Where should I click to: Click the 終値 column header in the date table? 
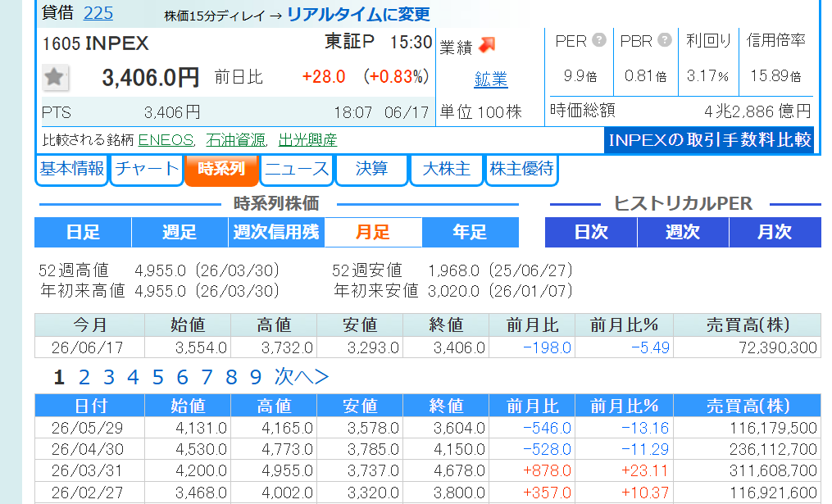[446, 406]
